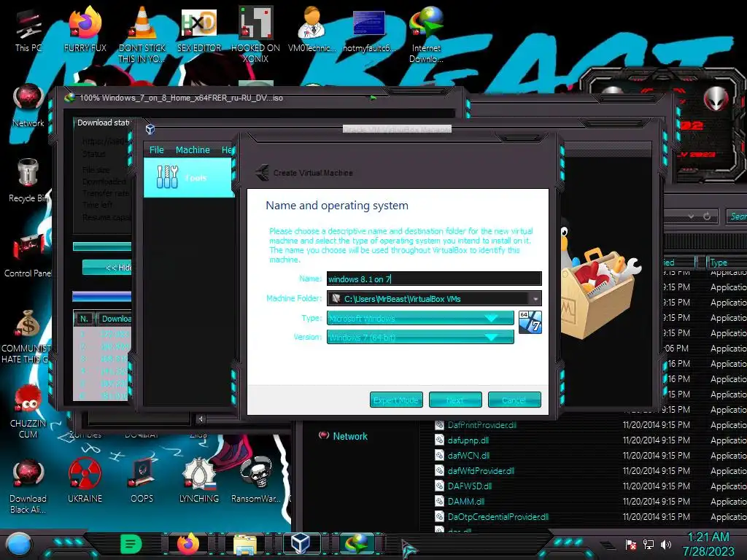Select the DafPrintProvider.dll file
The image size is (747, 560).
(481, 425)
